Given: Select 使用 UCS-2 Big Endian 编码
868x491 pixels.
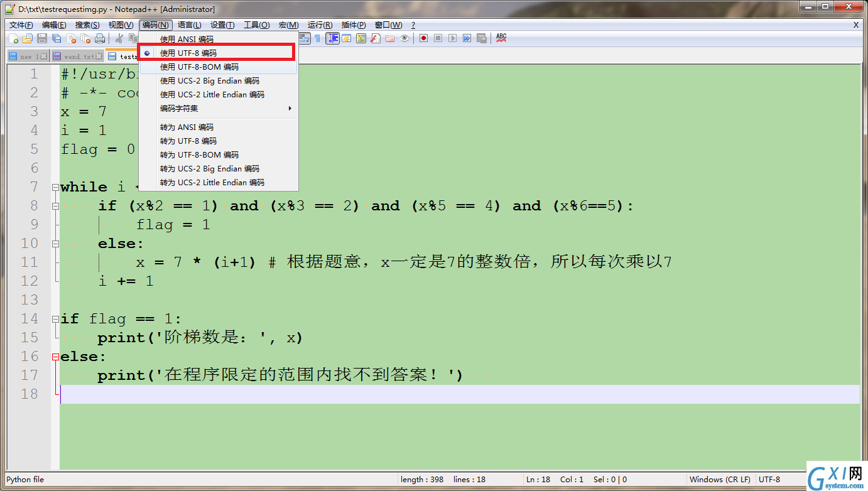Looking at the screenshot, I should 218,80.
